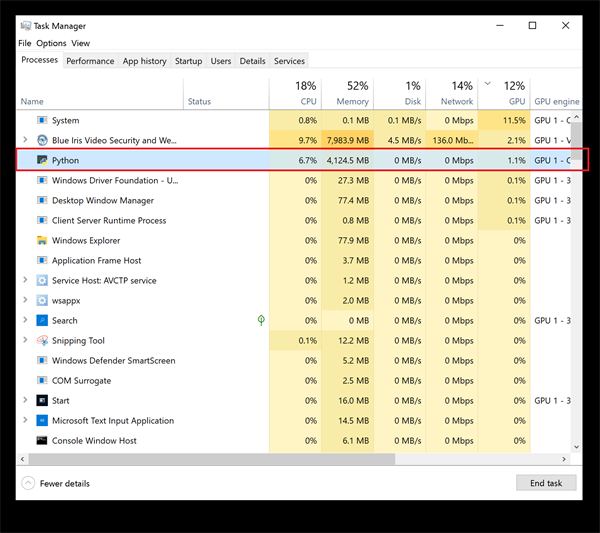Screen dimensions: 600x533
Task: Select the Console Window Host icon
Action: 42,440
